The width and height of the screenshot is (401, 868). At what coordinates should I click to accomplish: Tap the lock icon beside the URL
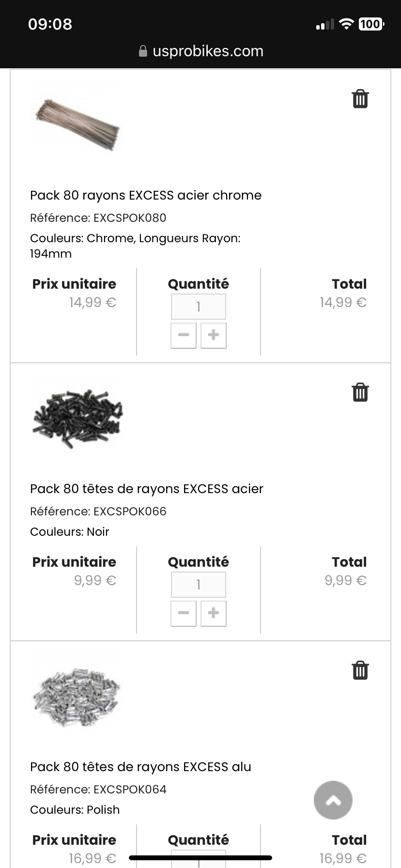tap(143, 51)
